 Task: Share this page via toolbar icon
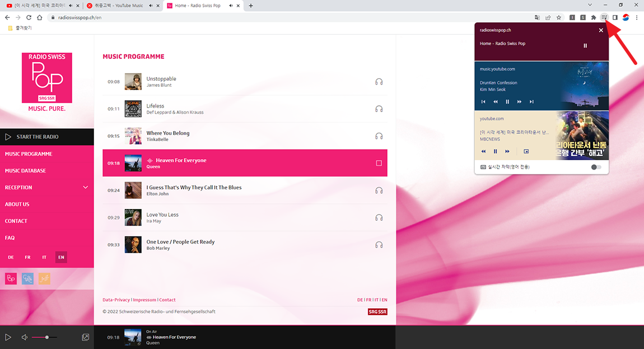[x=548, y=17]
